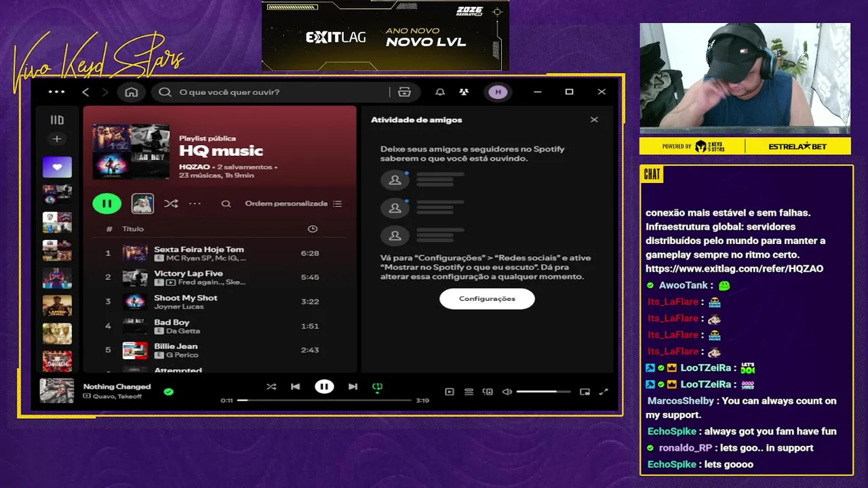Image resolution: width=868 pixels, height=488 pixels.
Task: Toggle shuffle in the player bar
Action: 271,387
